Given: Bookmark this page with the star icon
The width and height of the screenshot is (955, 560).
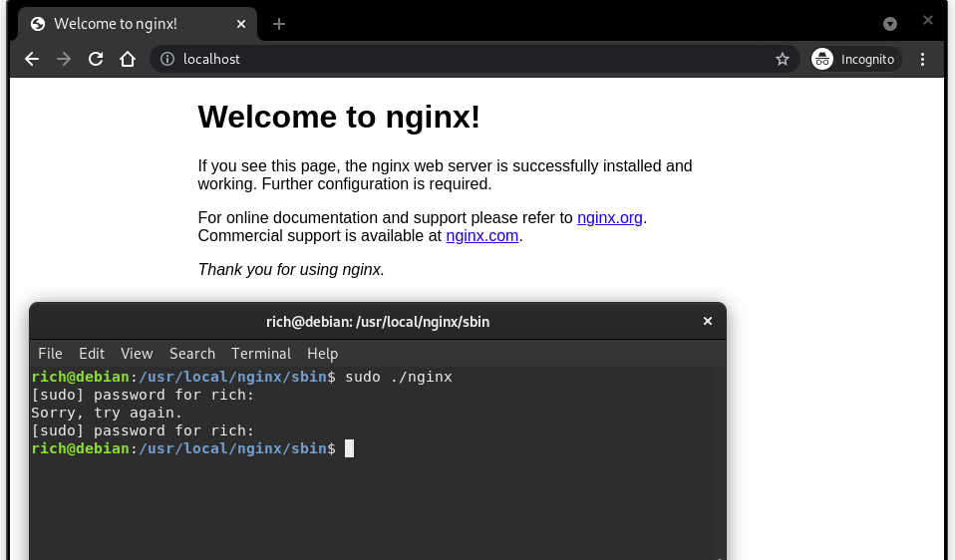Looking at the screenshot, I should (783, 59).
